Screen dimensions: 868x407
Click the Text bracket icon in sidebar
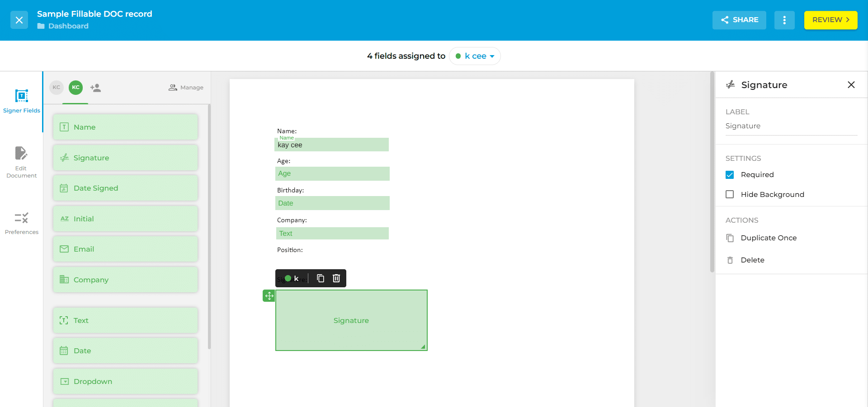64,320
